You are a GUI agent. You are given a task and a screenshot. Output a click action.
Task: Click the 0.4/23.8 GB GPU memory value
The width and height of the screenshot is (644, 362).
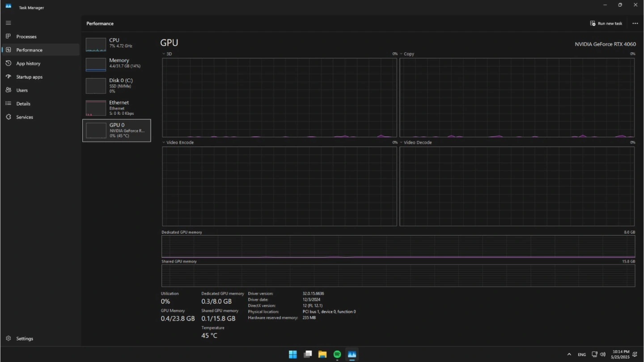click(x=178, y=319)
